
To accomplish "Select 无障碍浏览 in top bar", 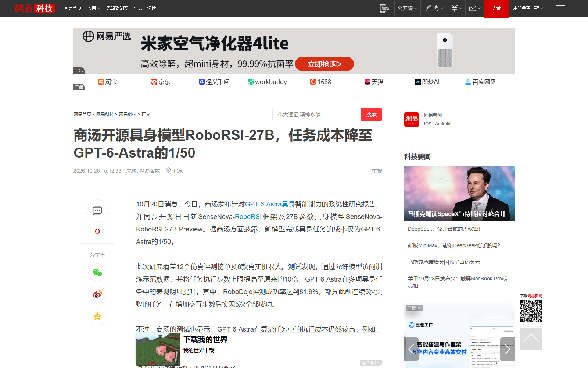I will (117, 8).
